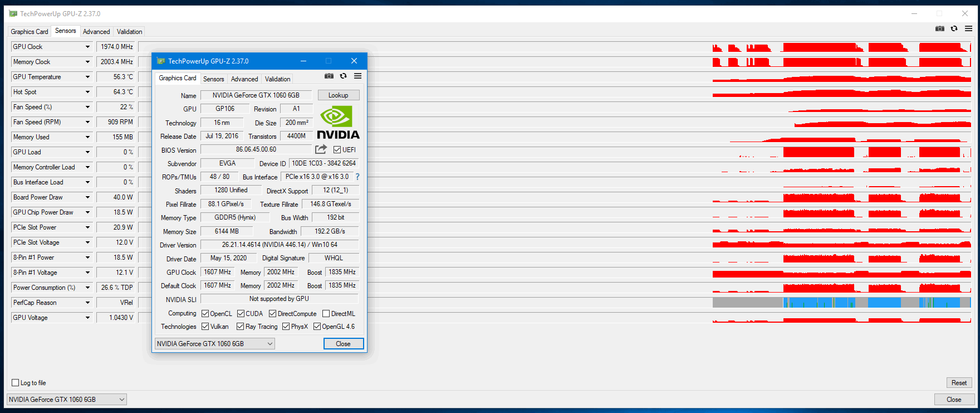The height and width of the screenshot is (413, 980).
Task: Open the Memory Used sensor dropdown
Action: (x=87, y=137)
